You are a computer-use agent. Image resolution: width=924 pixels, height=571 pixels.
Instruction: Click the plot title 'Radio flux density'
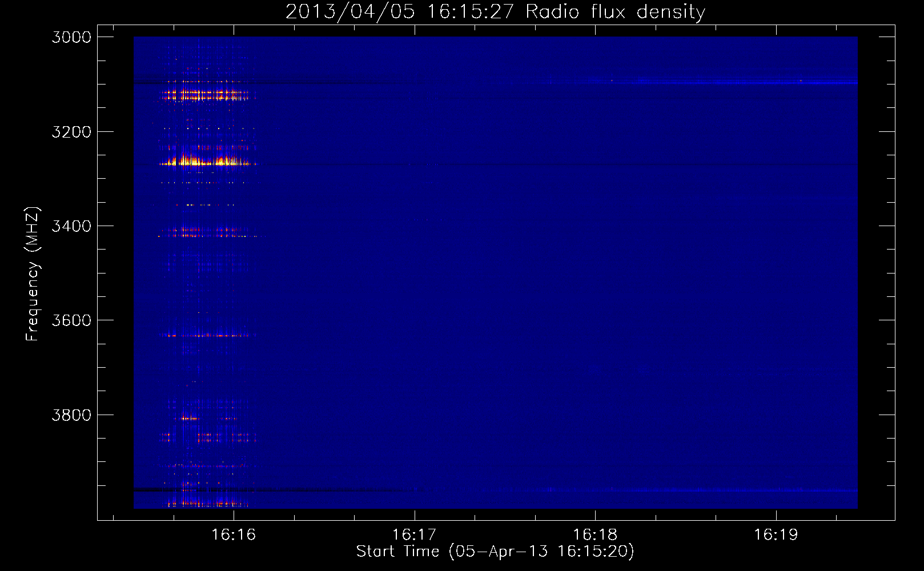tap(615, 12)
